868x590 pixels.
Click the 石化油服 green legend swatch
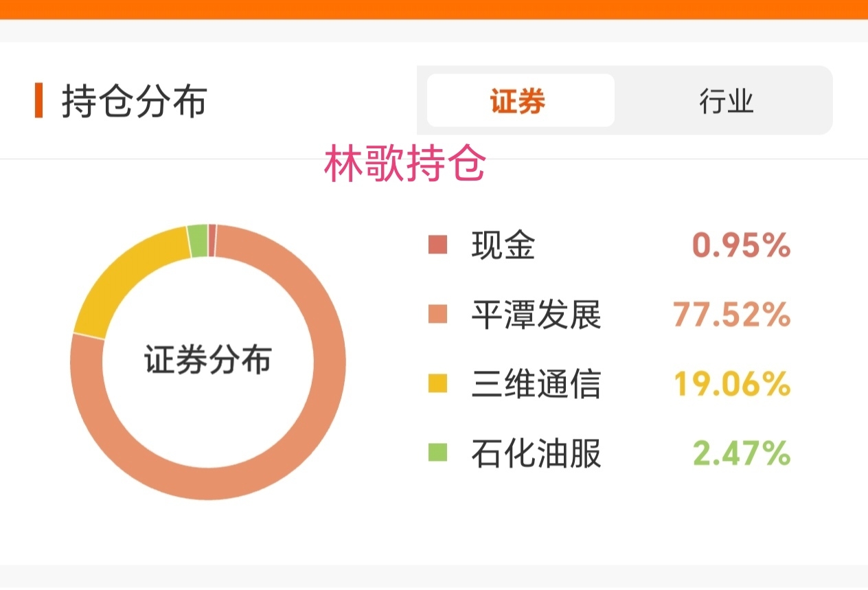point(437,453)
